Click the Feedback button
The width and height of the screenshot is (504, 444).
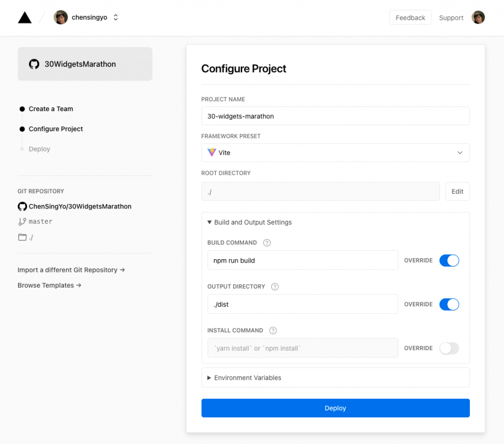coord(410,18)
